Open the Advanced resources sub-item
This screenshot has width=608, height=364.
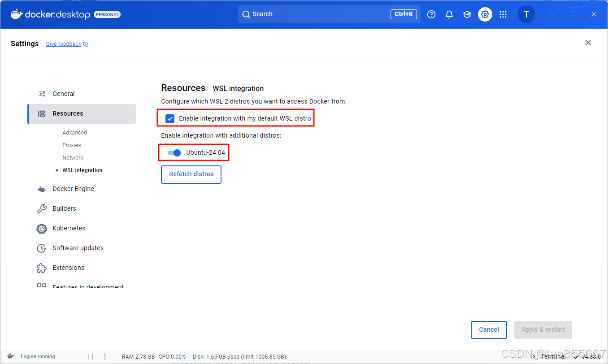tap(75, 133)
